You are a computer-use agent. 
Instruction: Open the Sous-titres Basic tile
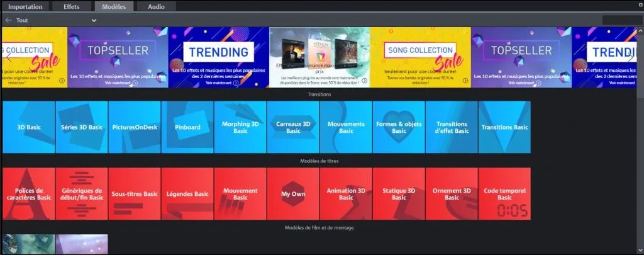134,194
